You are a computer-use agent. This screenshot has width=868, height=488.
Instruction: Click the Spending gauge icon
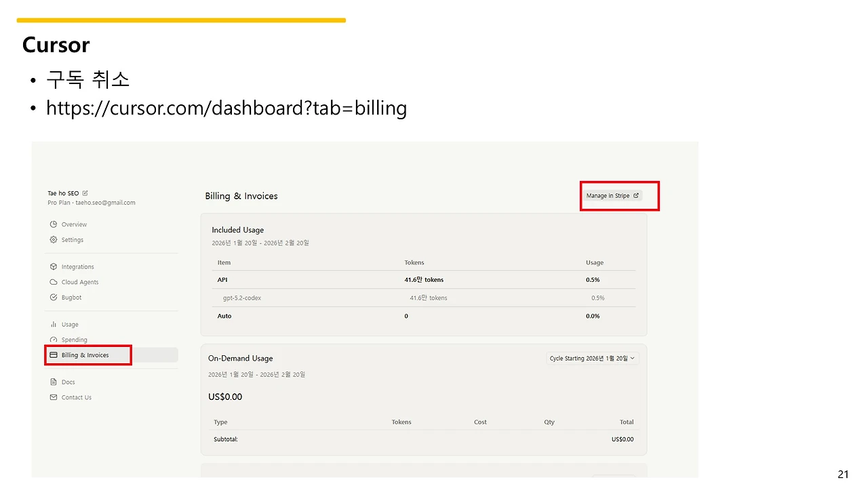[54, 340]
